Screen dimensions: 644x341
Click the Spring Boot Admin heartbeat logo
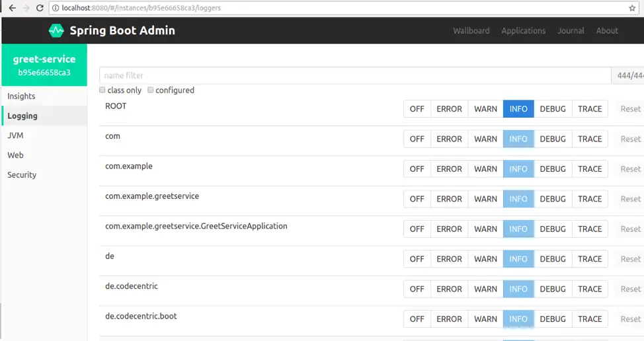click(x=56, y=30)
